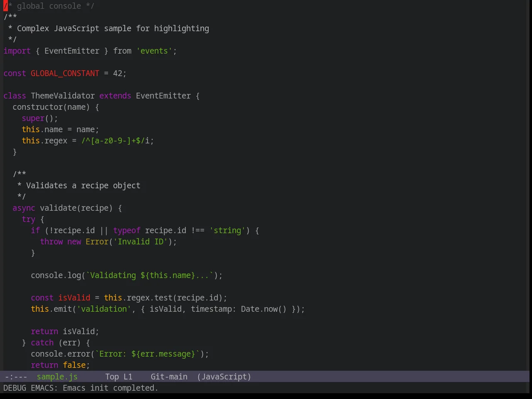Viewport: 532px width, 399px height.
Task: Click the 'async' keyword
Action: click(24, 208)
